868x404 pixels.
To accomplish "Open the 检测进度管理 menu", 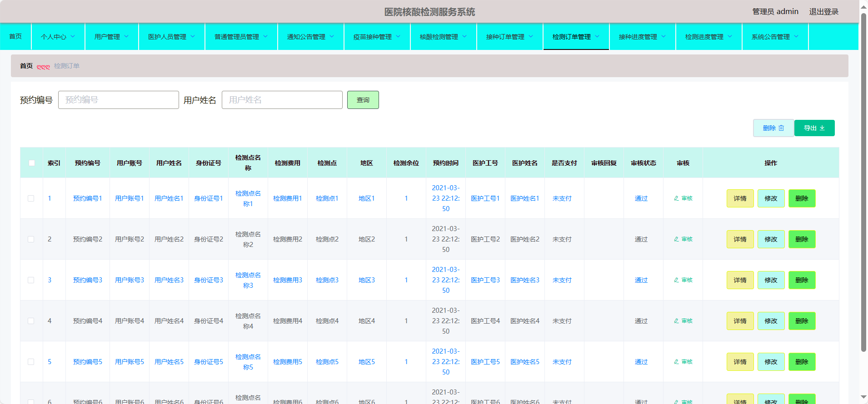I will point(708,37).
